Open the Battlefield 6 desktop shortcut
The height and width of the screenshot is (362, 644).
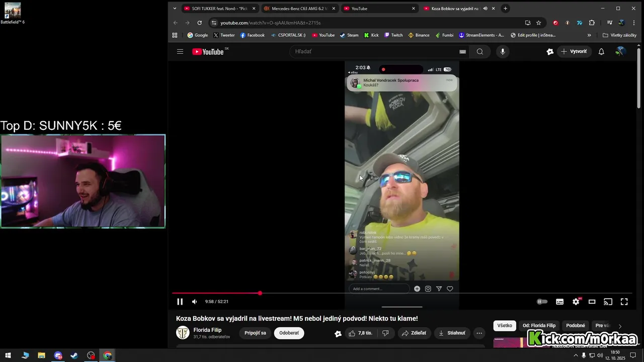click(x=12, y=14)
